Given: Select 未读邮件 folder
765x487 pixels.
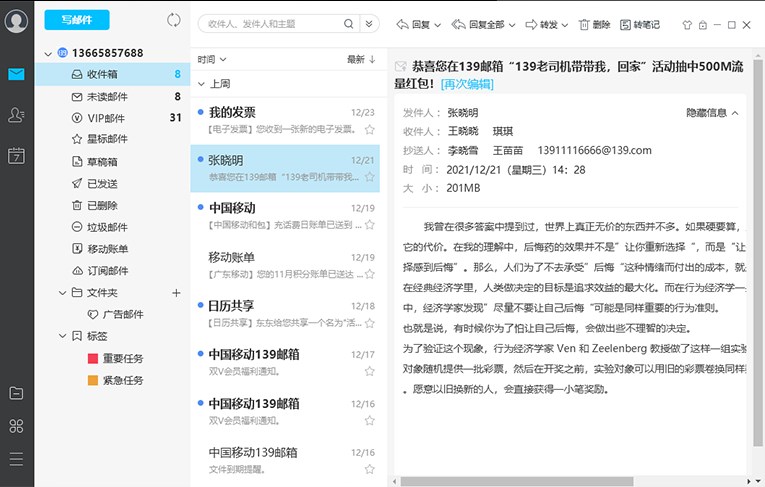Looking at the screenshot, I should [x=107, y=96].
